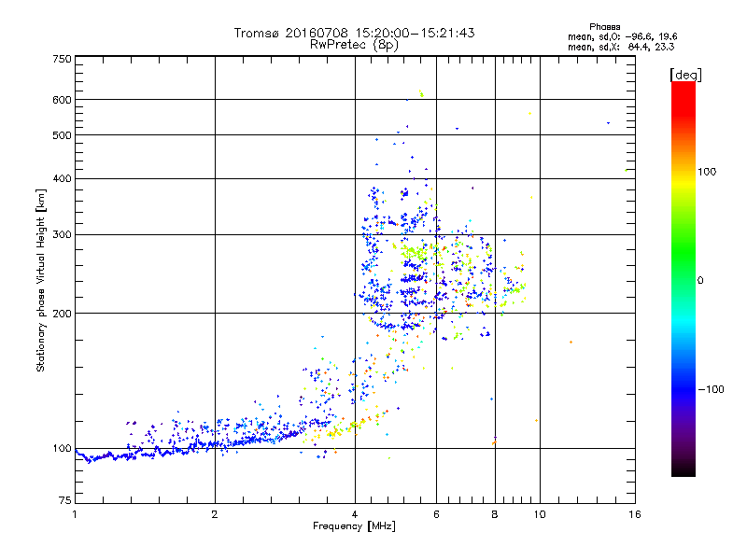Click the x-axis tick label '10'
747x560 pixels.
[x=540, y=514]
